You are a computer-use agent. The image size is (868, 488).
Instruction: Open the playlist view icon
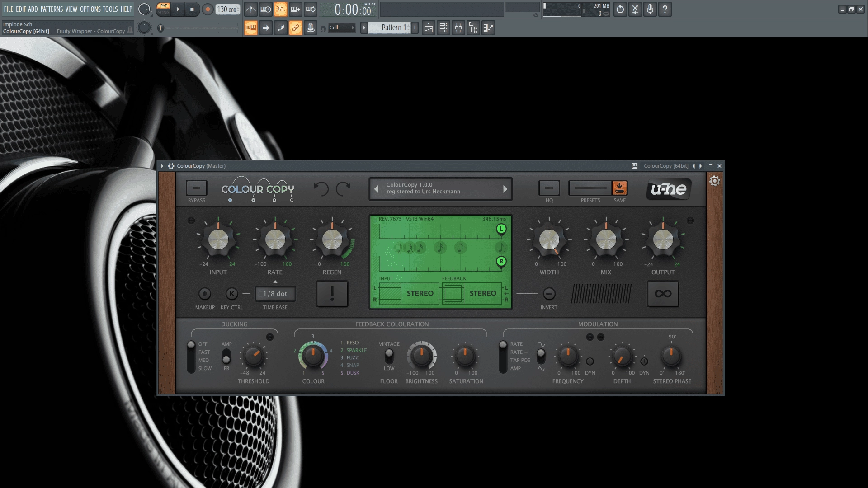(429, 28)
